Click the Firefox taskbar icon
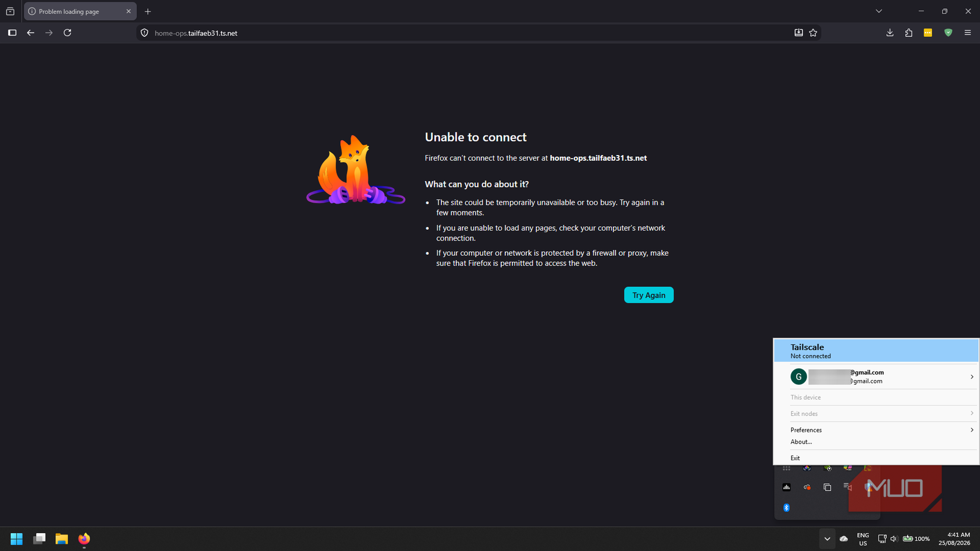The width and height of the screenshot is (980, 551). 84,539
